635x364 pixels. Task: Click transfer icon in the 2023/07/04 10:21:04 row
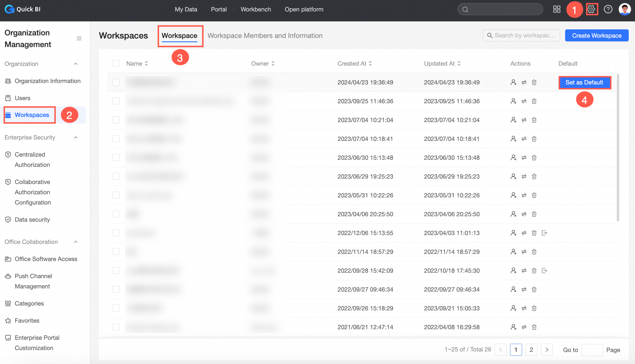click(524, 120)
